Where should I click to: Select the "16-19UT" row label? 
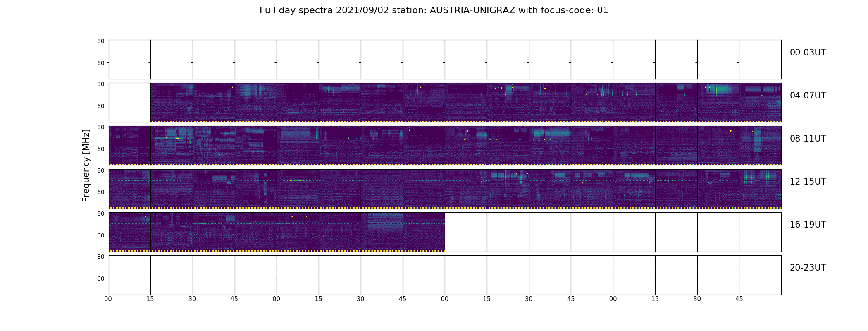[808, 225]
